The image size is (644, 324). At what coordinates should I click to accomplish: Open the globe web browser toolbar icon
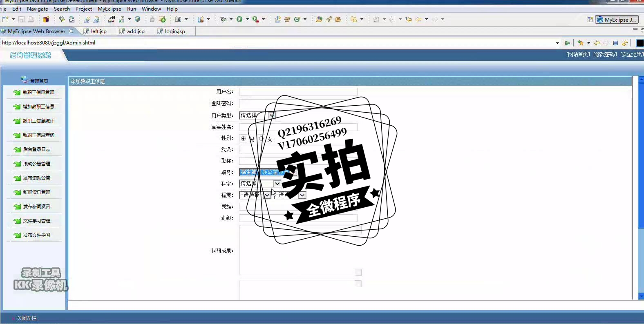click(138, 19)
